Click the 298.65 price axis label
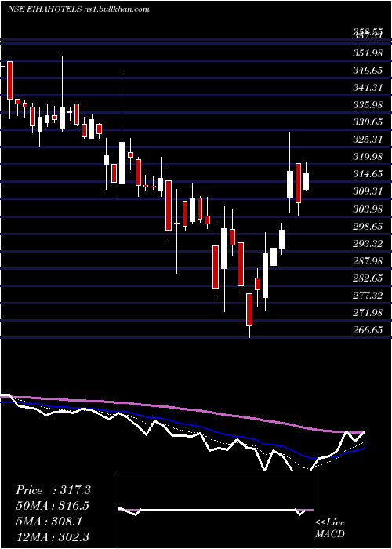This screenshot has height=549, width=392. pos(368,227)
